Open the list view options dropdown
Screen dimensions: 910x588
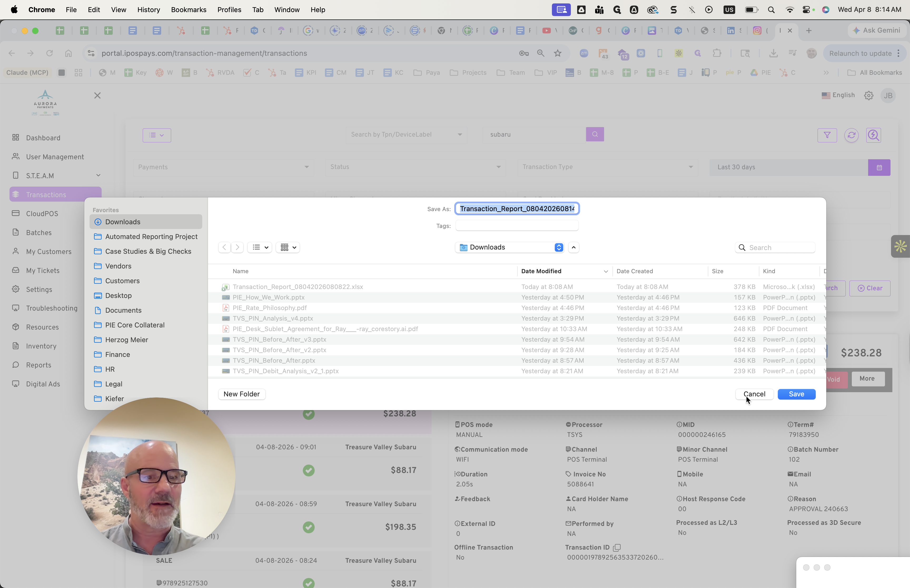point(260,247)
